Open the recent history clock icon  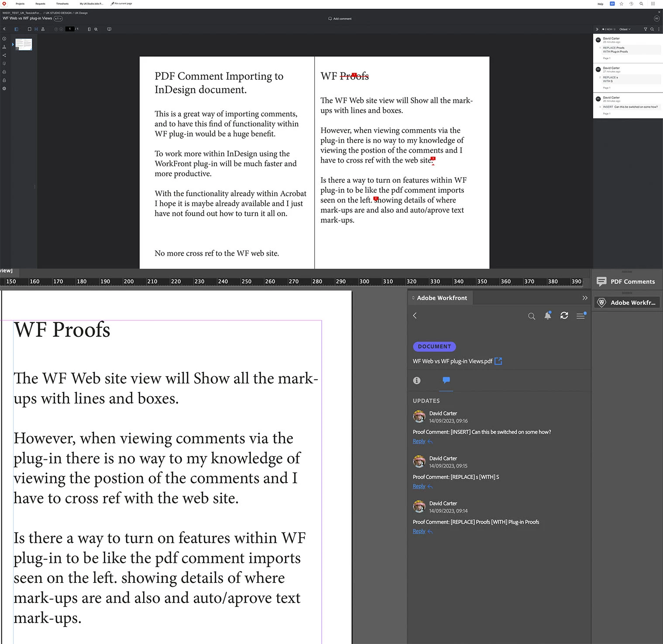click(x=631, y=3)
